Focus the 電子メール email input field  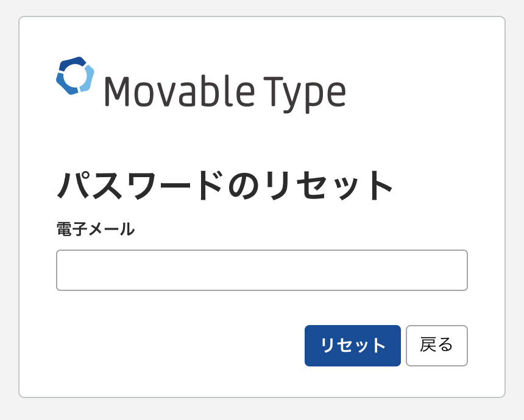point(261,270)
